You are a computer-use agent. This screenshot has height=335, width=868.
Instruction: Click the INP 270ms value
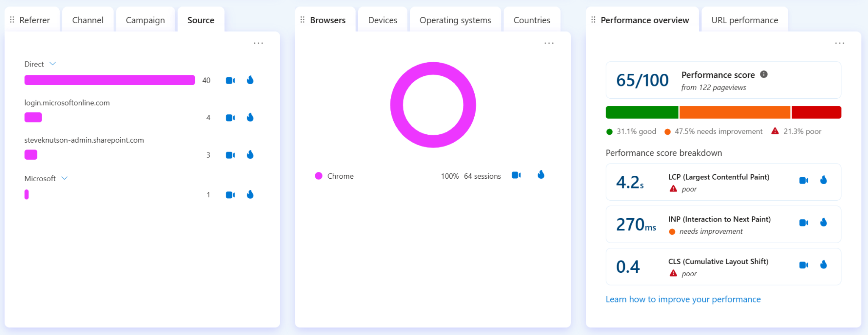[636, 224]
